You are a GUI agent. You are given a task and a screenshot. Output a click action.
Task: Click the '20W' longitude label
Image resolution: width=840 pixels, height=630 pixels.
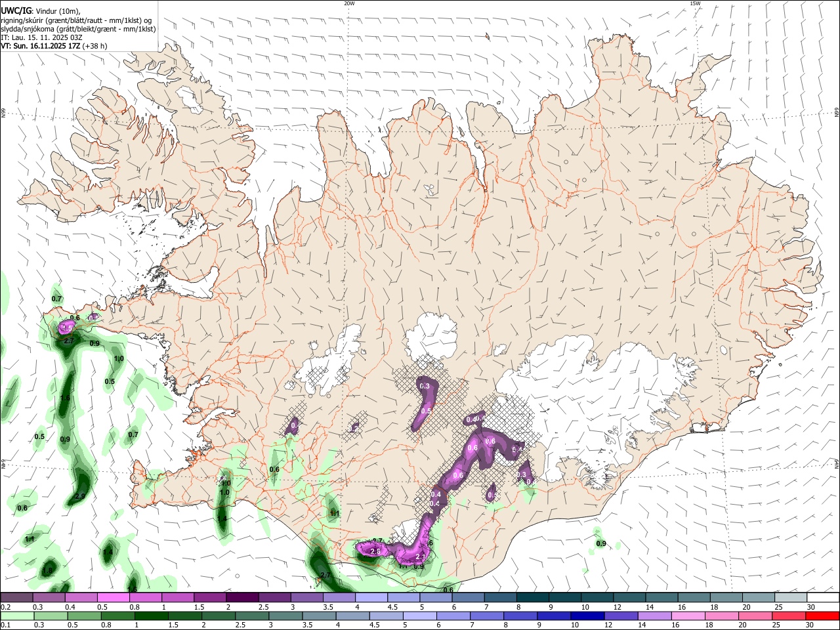click(349, 3)
